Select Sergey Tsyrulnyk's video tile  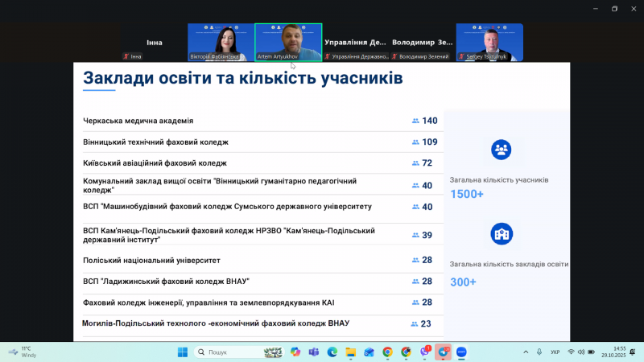click(x=489, y=42)
